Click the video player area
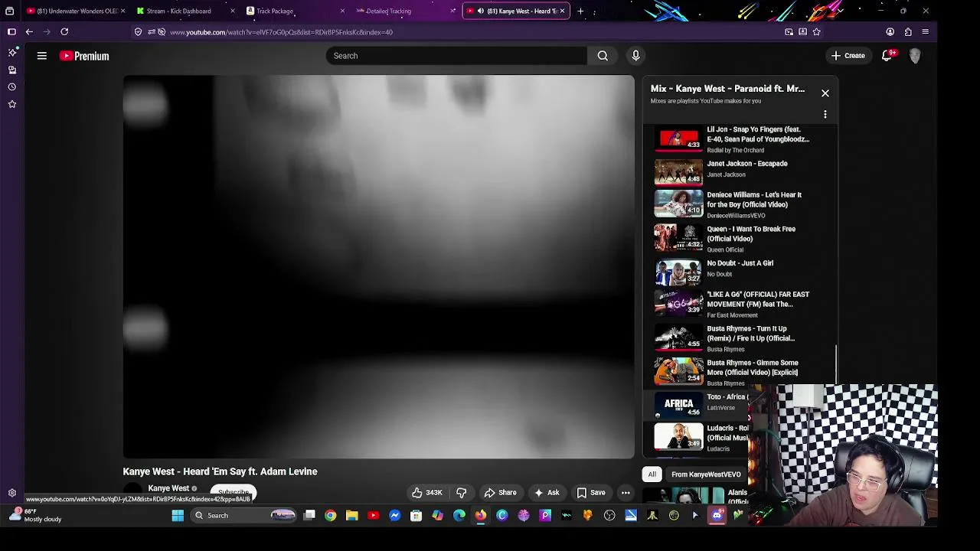Viewport: 980px width, 551px height. (x=379, y=266)
